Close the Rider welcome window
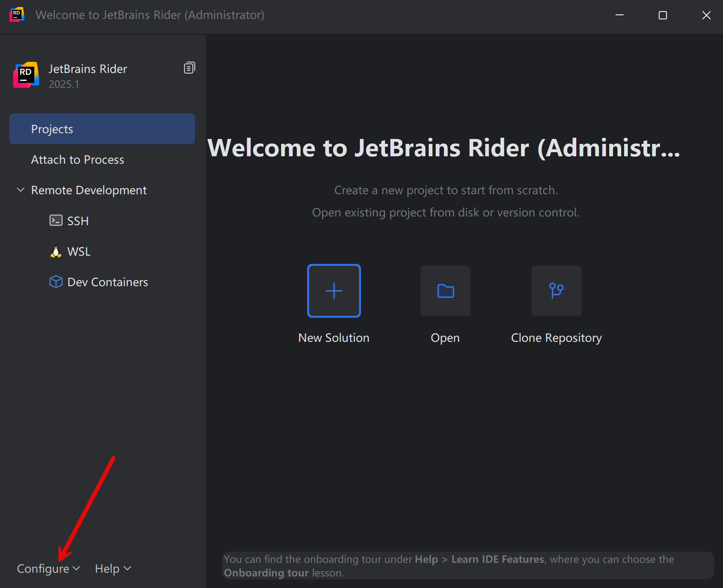Image resolution: width=723 pixels, height=588 pixels. (x=706, y=15)
